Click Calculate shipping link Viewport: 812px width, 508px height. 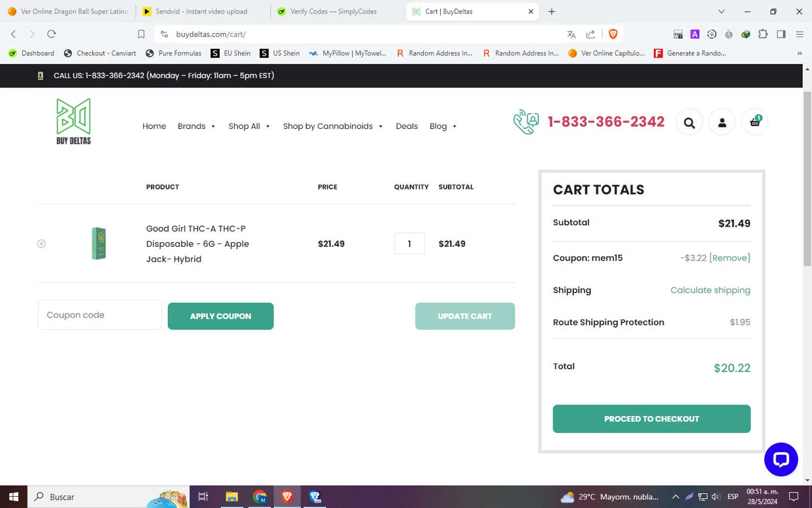(x=710, y=290)
